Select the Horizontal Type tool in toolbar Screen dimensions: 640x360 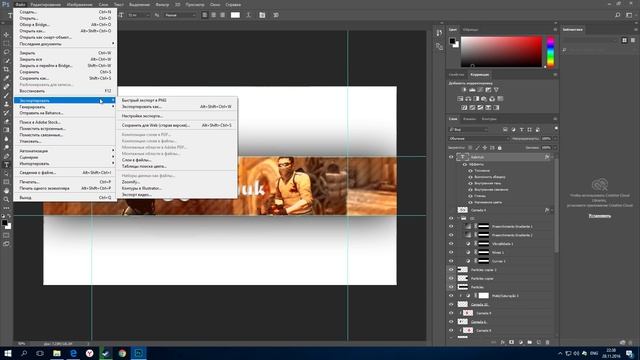pyautogui.click(x=6, y=164)
